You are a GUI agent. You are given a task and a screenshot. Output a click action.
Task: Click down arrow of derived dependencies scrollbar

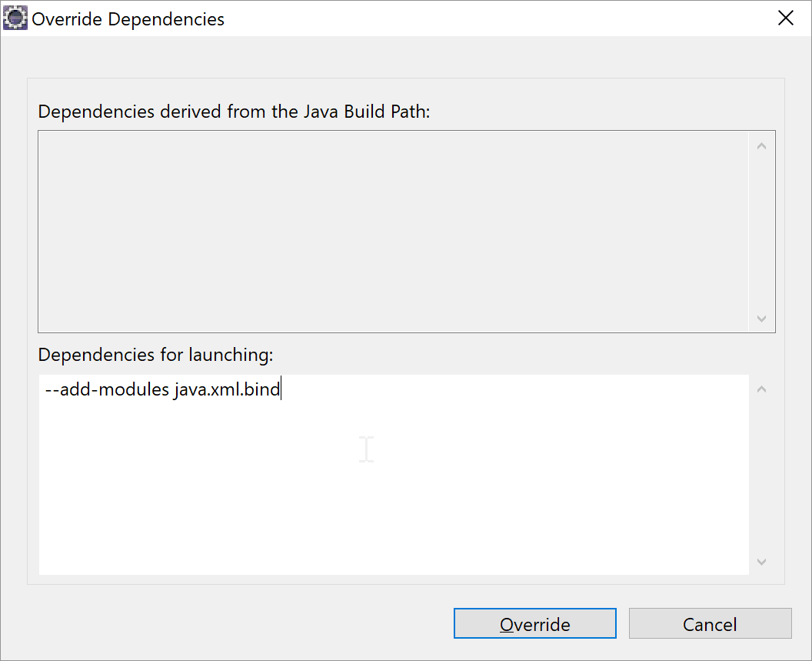(761, 319)
